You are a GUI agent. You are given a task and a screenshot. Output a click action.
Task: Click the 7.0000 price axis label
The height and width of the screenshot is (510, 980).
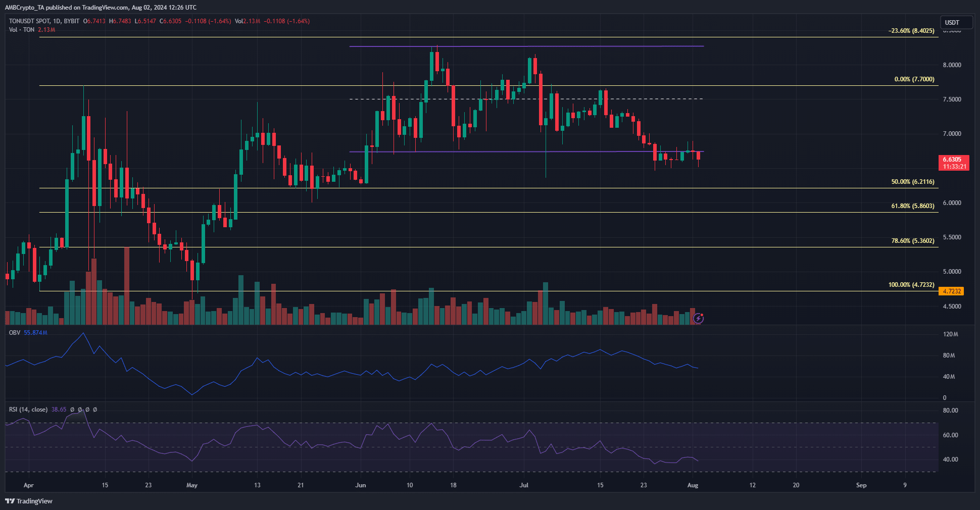(952, 134)
